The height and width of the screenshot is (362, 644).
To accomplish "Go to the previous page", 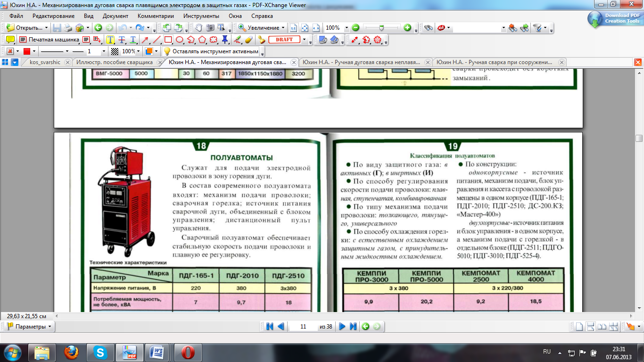I will click(x=281, y=326).
